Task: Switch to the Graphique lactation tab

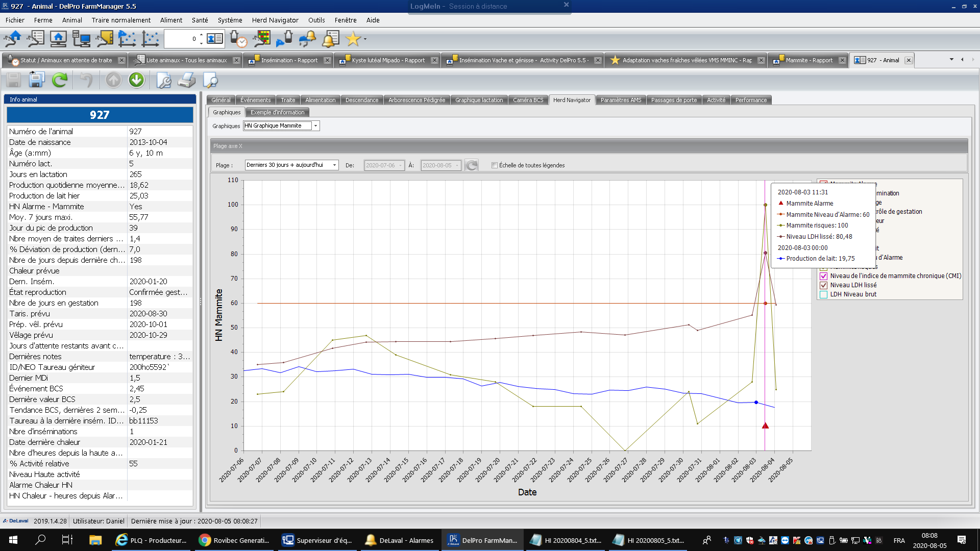Action: [479, 100]
